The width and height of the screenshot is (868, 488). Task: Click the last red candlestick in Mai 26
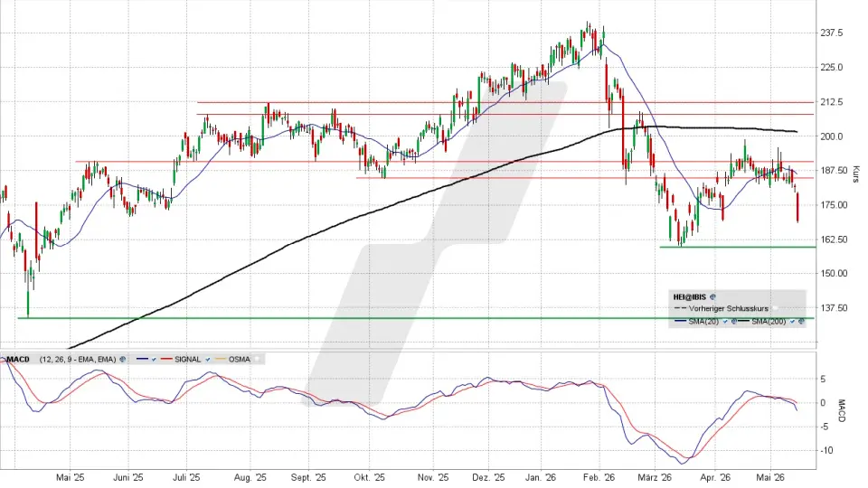point(797,208)
